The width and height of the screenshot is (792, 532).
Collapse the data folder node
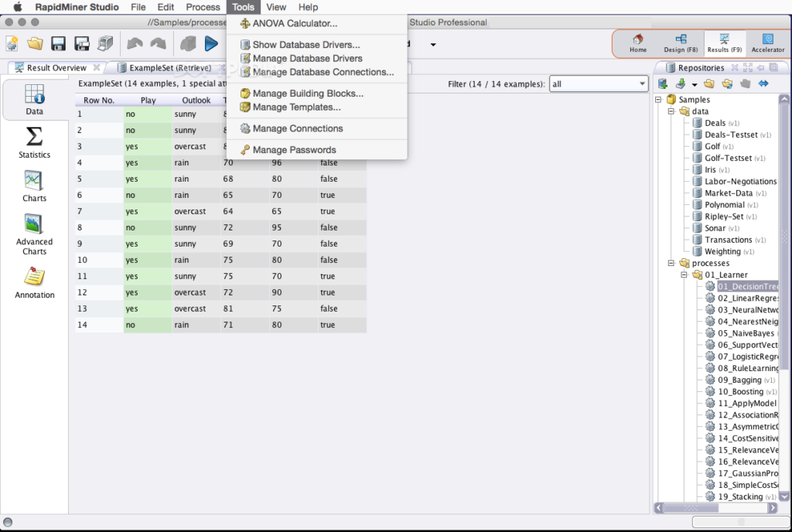click(671, 111)
